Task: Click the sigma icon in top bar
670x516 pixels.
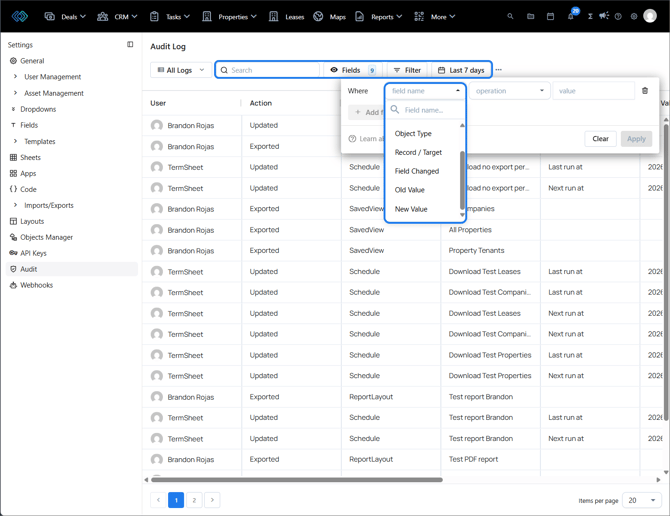Action: pyautogui.click(x=590, y=17)
